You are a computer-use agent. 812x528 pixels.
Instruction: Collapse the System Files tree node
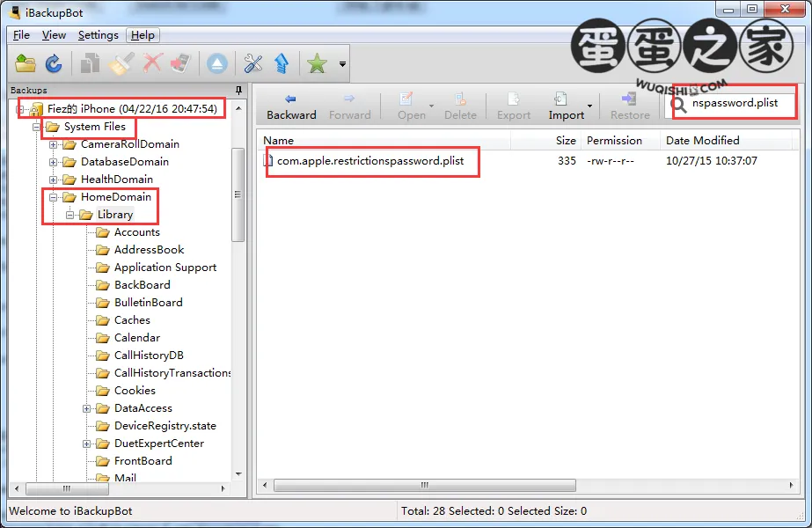point(36,127)
